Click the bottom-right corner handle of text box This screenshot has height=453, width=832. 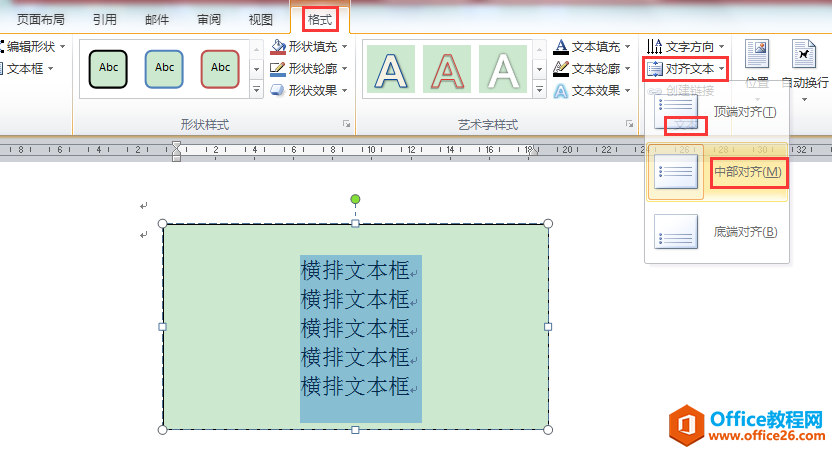[x=548, y=430]
